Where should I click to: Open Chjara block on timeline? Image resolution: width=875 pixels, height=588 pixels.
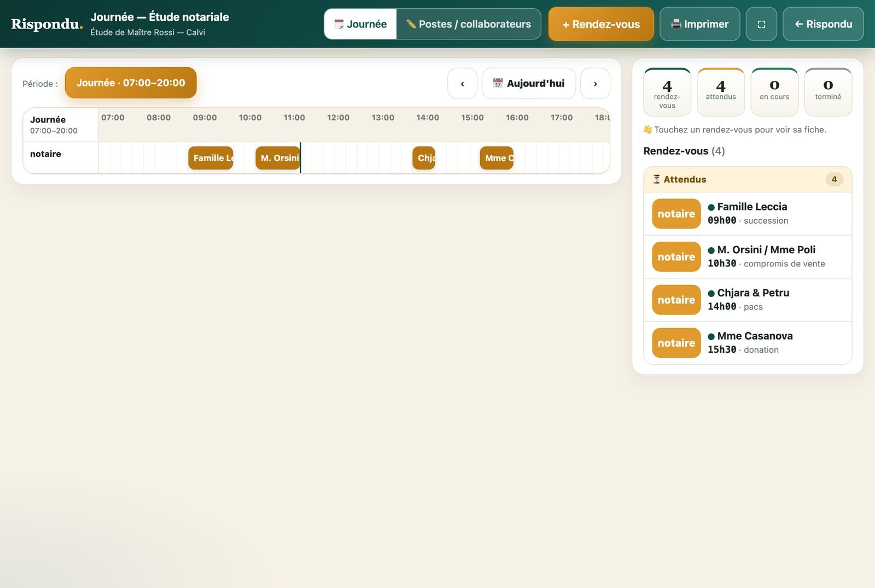pyautogui.click(x=424, y=158)
